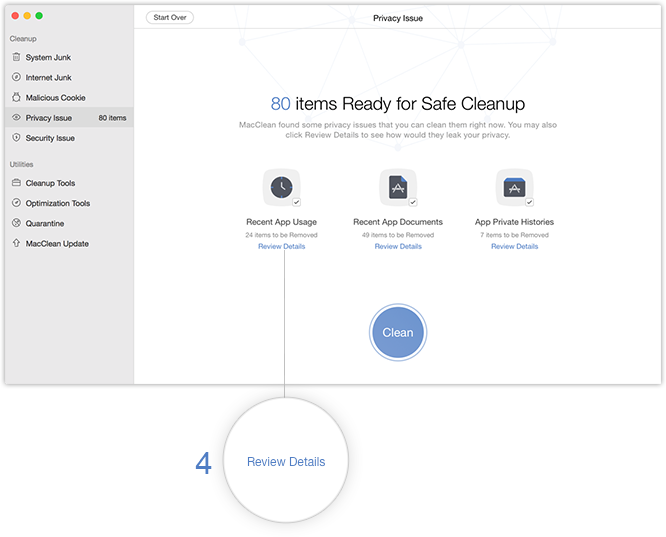
Task: Click the Security Issue shield icon
Action: pos(16,138)
